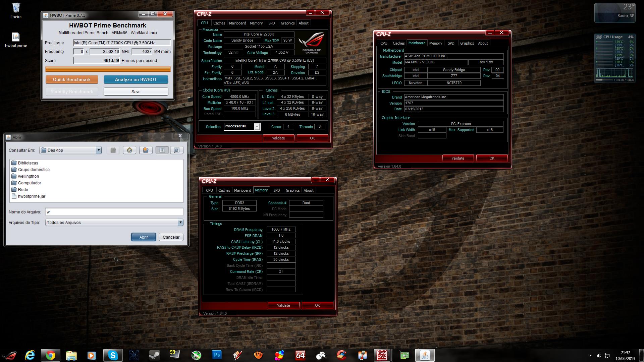
Task: Toggle List view in the Abrir dialog
Action: 162,150
